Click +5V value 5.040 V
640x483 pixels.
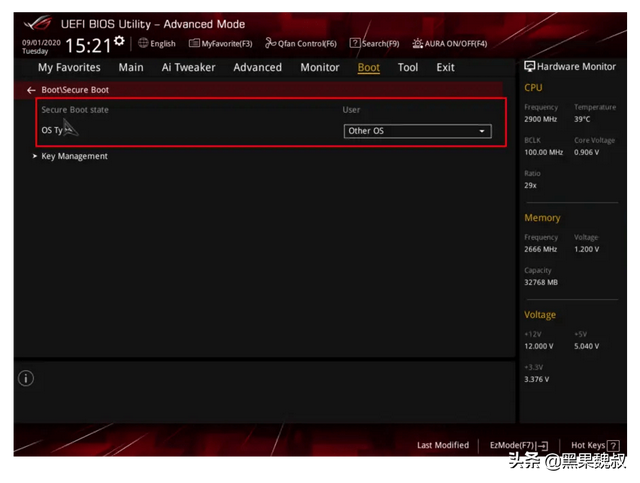point(587,346)
